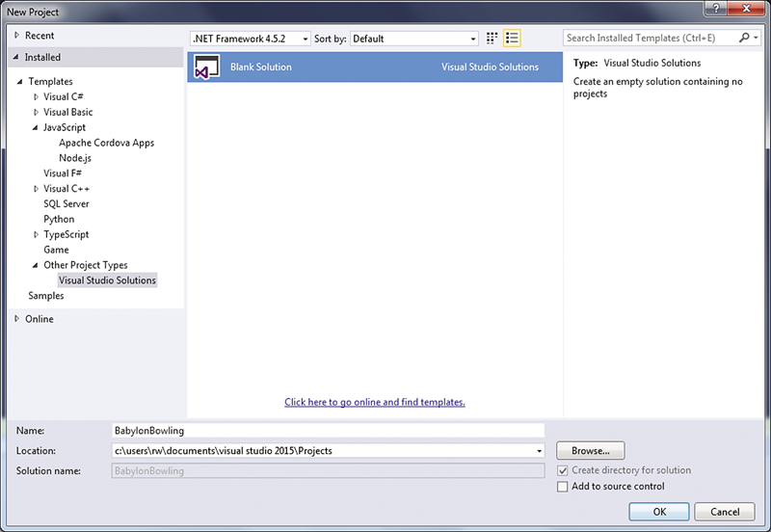Open the dialog help question mark
Viewport: 771px width, 532px height.
coord(715,9)
